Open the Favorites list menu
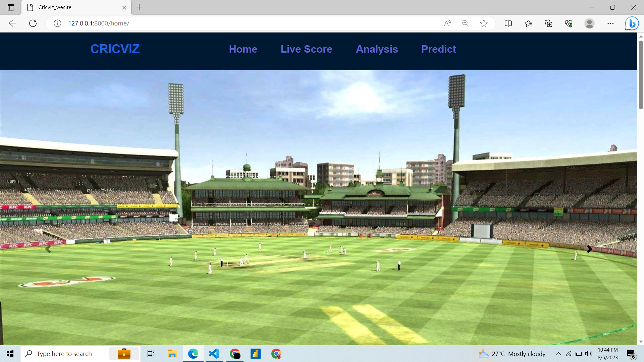This screenshot has height=362, width=644. (x=528, y=23)
